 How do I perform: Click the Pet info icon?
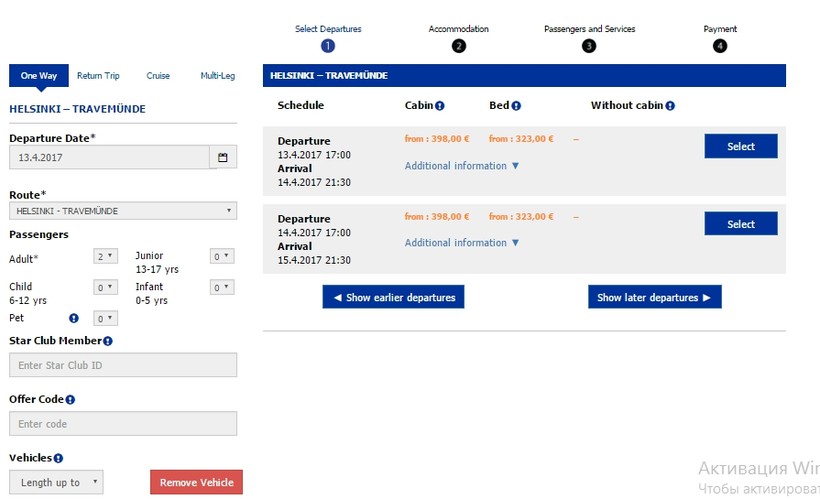[74, 319]
